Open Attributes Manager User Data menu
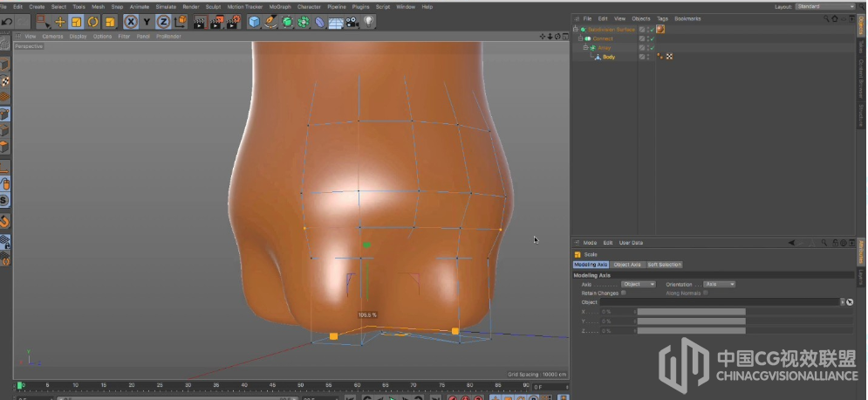Image resolution: width=868 pixels, height=400 pixels. (x=631, y=243)
